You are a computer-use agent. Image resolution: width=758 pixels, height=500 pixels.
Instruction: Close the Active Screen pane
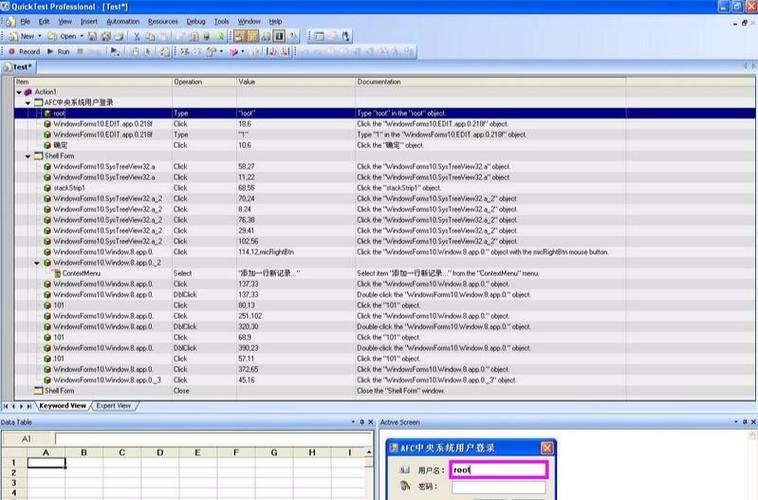click(x=753, y=422)
